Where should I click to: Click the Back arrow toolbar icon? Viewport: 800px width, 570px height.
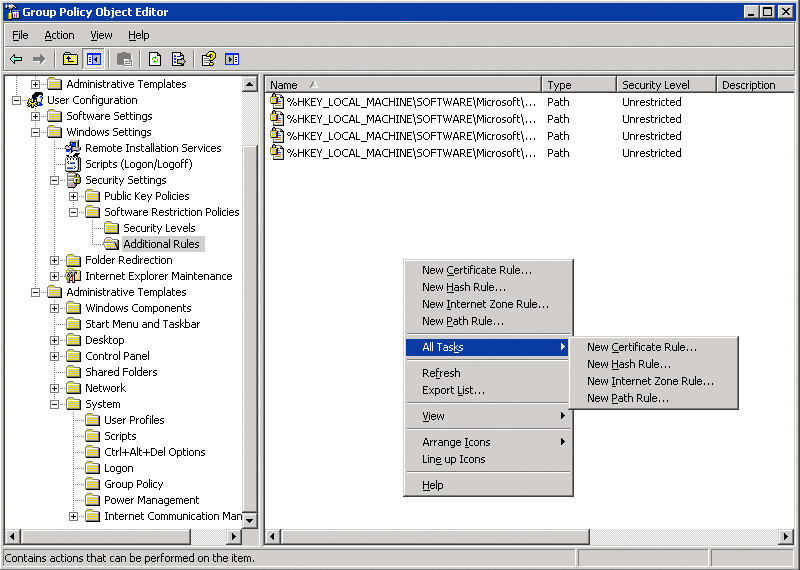pyautogui.click(x=16, y=59)
